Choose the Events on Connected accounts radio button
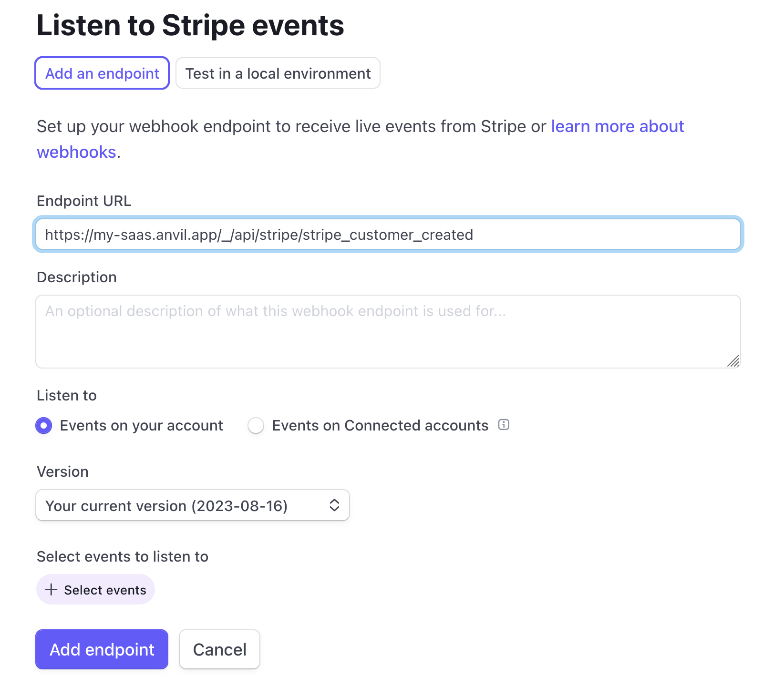The height and width of the screenshot is (697, 784). 256,425
